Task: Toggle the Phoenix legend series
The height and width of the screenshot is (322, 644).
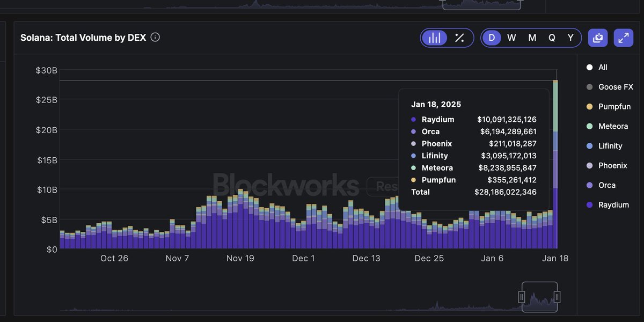Action: click(607, 165)
